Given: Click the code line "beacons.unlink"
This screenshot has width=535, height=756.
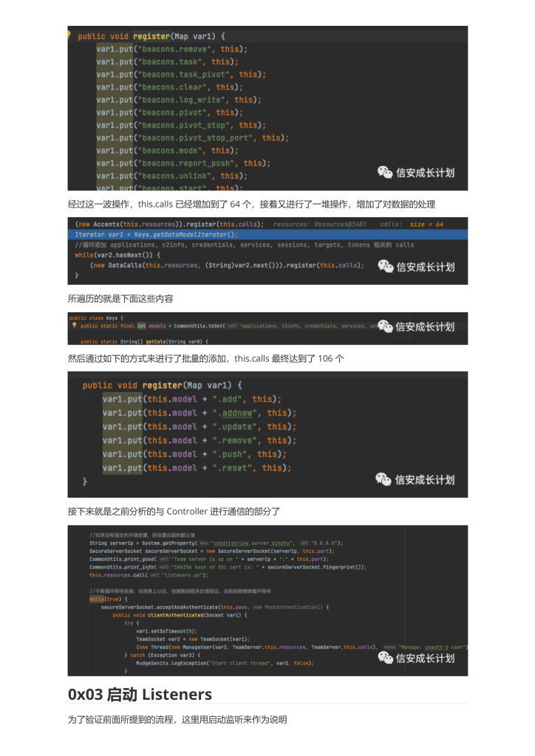Looking at the screenshot, I should click(x=171, y=176).
